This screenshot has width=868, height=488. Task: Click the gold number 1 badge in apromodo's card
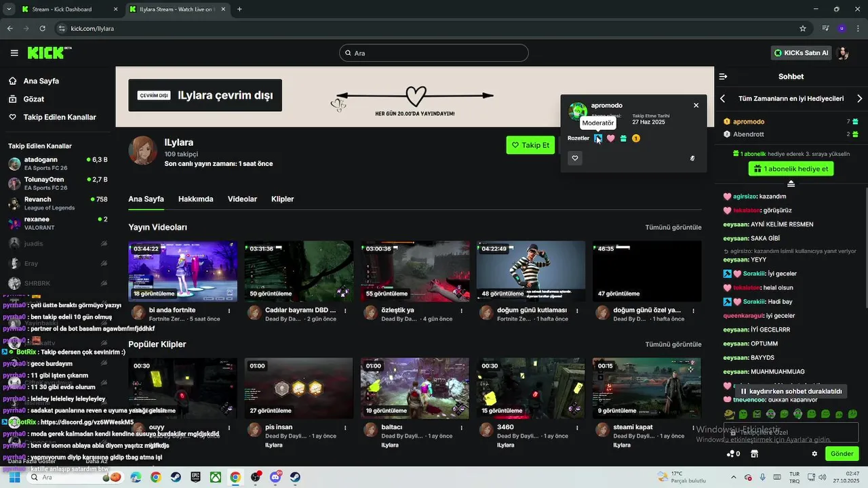(x=636, y=138)
